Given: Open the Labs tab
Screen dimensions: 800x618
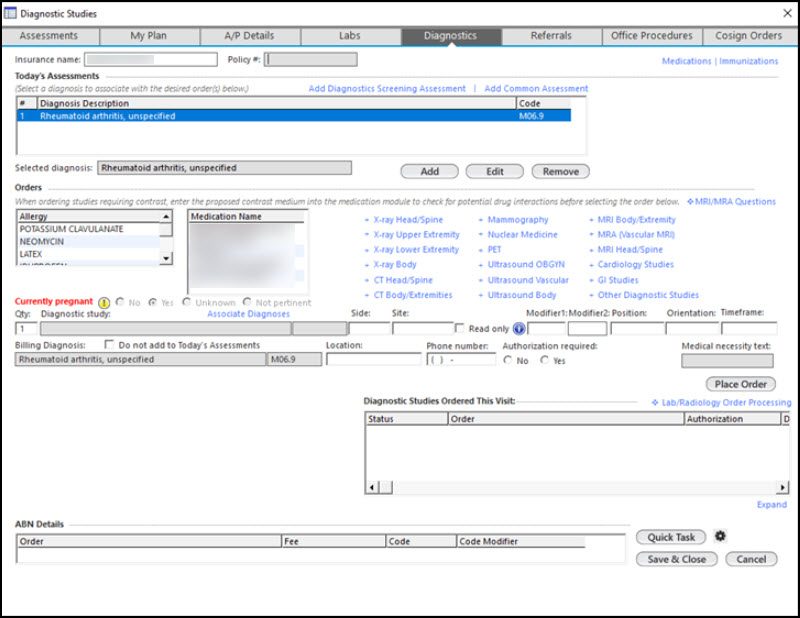Looking at the screenshot, I should [x=350, y=36].
